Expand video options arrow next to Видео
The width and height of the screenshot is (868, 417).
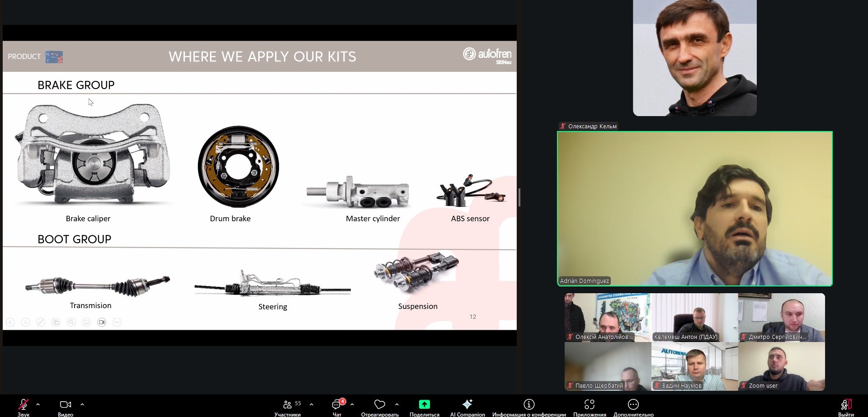point(82,404)
